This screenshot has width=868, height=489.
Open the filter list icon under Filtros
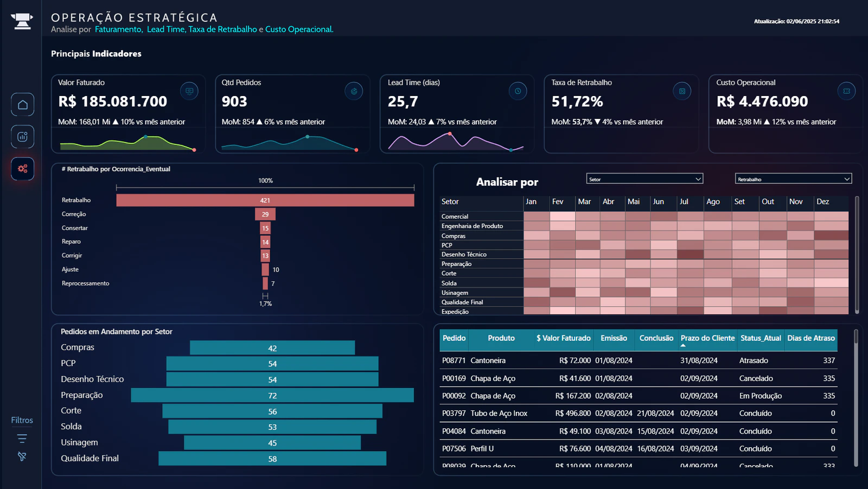click(22, 439)
